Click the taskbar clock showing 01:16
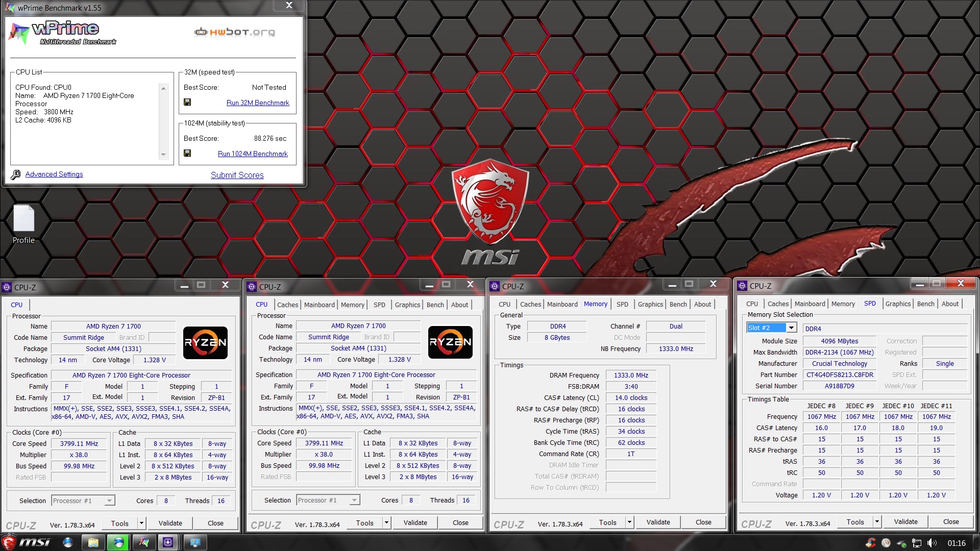 (x=956, y=543)
